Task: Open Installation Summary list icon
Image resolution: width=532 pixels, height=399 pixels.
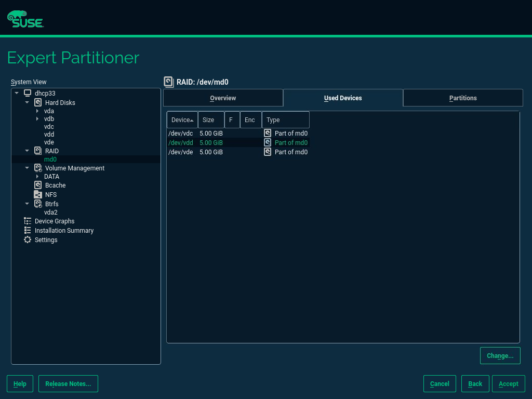Action: click(28, 231)
